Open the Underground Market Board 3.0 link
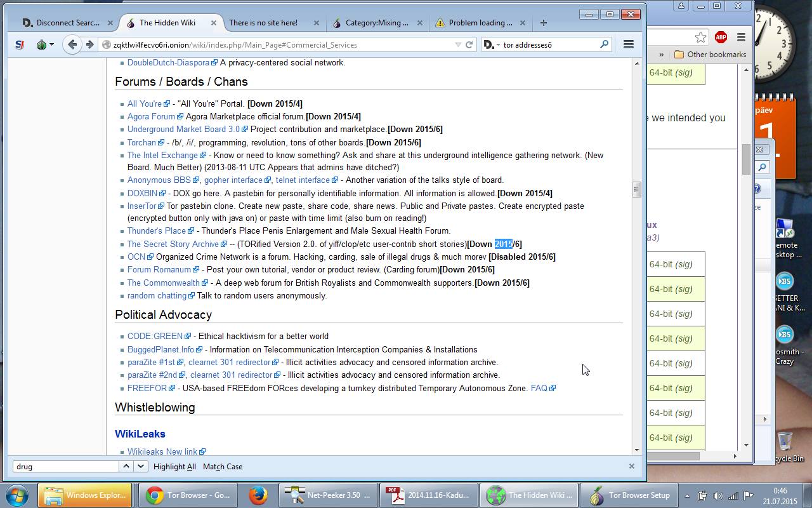The height and width of the screenshot is (508, 812). point(183,130)
